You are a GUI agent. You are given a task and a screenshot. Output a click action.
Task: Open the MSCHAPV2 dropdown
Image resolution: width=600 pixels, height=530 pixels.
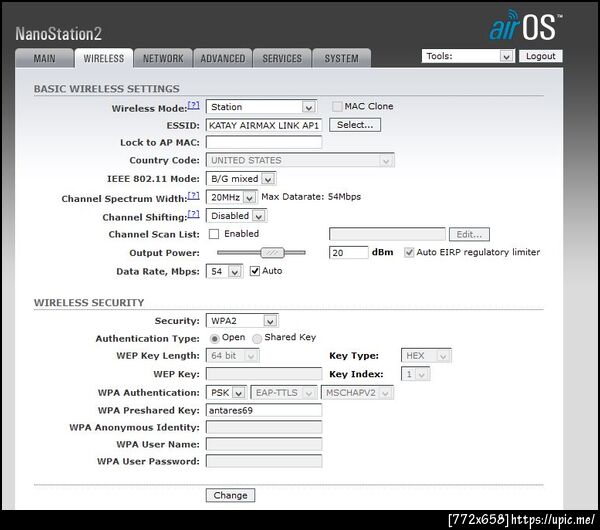pos(357,393)
